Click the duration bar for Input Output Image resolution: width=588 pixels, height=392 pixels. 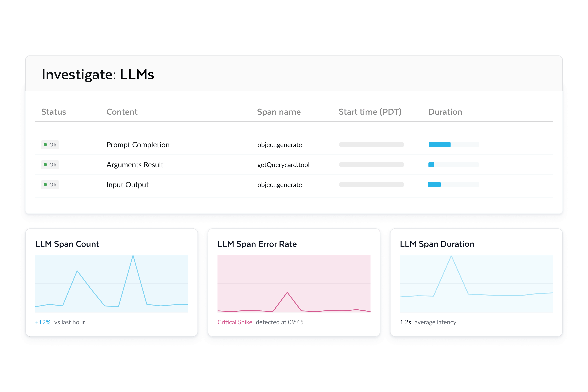point(454,185)
